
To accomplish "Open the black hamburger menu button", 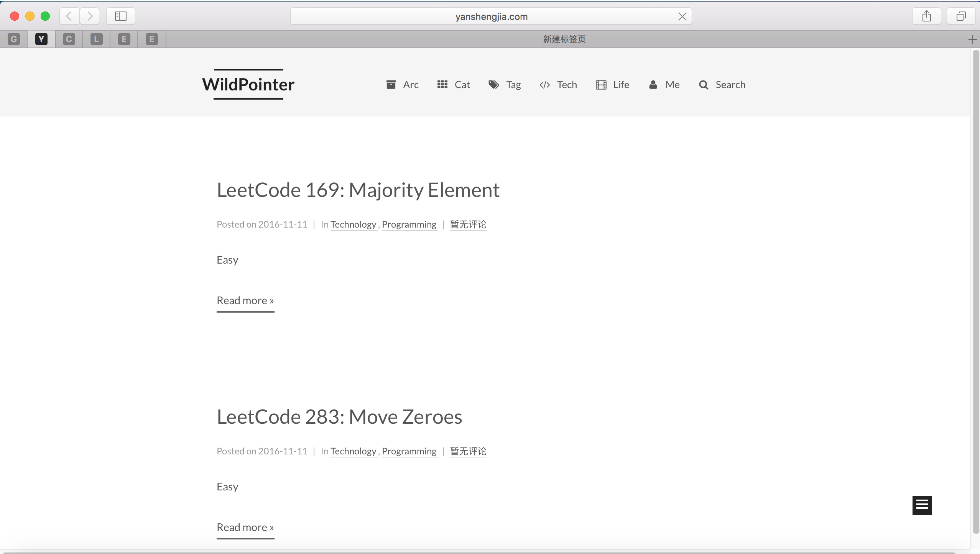I will point(922,505).
